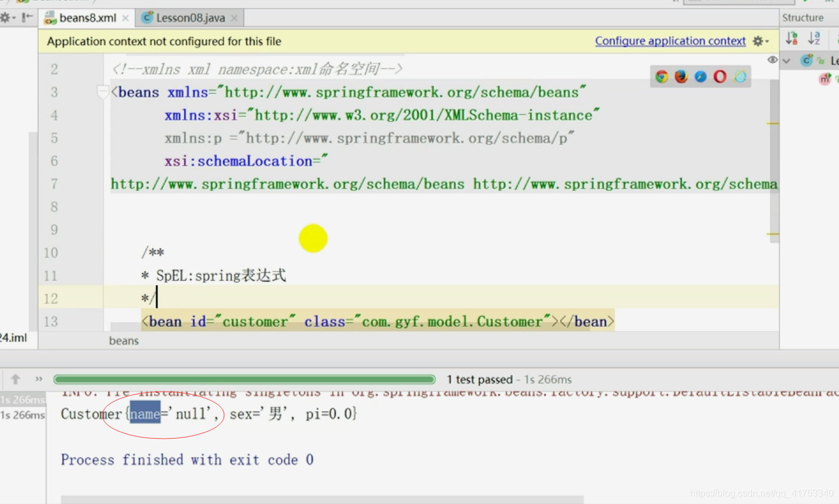
Task: Hide the project tool window
Action: click(x=27, y=18)
